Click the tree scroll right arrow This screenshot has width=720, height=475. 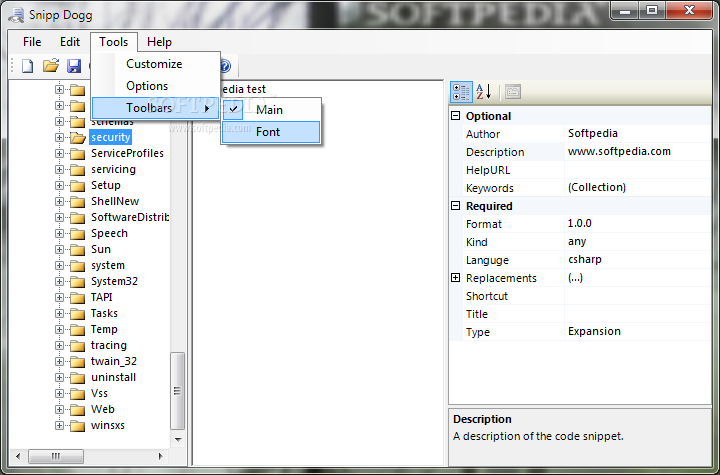tap(160, 456)
